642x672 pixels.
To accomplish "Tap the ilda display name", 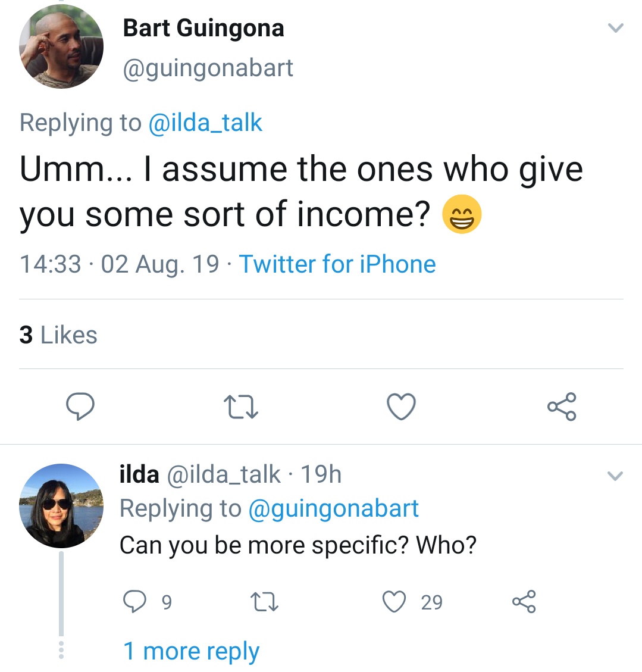I will coord(140,474).
